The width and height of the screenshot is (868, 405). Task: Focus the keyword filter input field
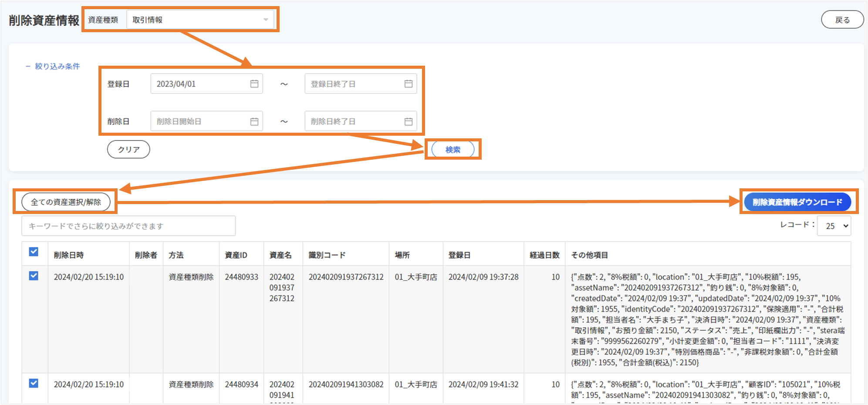pos(128,226)
